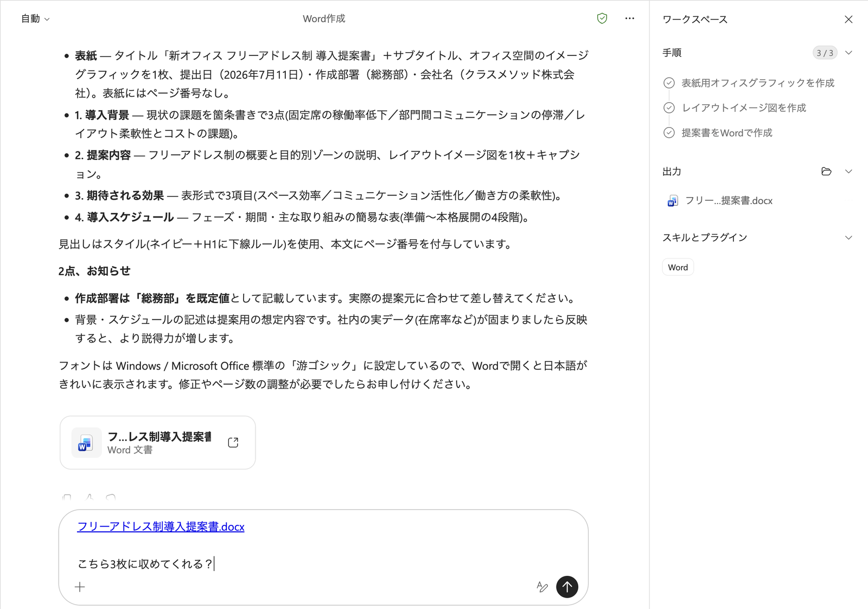Open フリー...提案書.docx in the 出力 list
The width and height of the screenshot is (868, 609).
pyautogui.click(x=720, y=201)
